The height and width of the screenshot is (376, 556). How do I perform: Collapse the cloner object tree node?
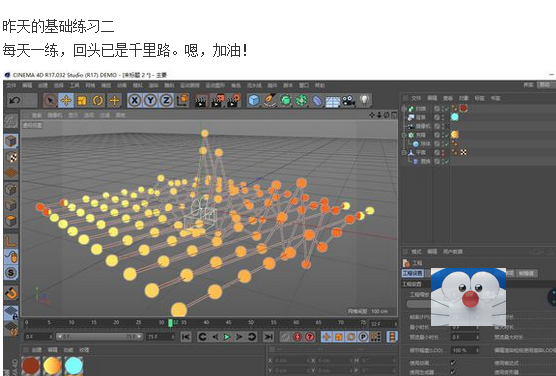pos(404,135)
